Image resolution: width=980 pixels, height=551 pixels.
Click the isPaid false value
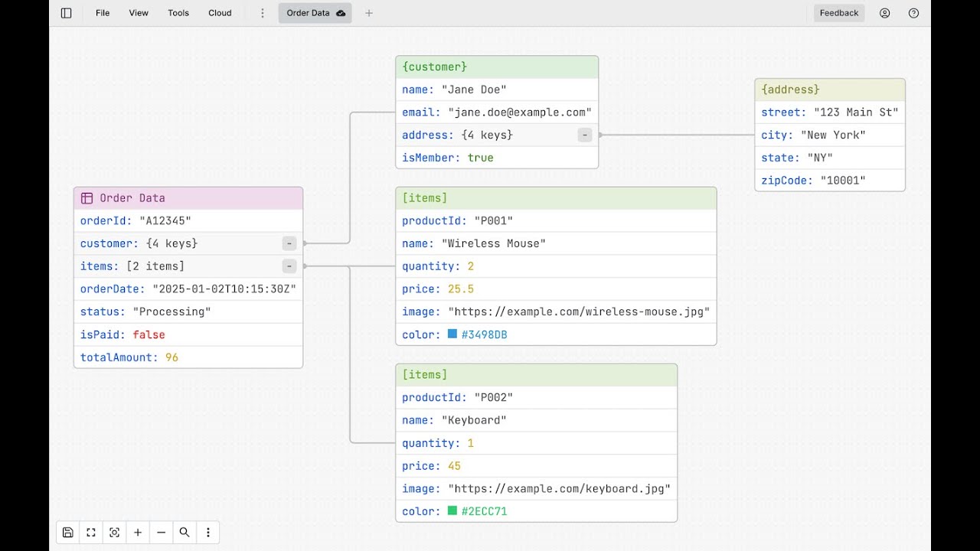[149, 334]
